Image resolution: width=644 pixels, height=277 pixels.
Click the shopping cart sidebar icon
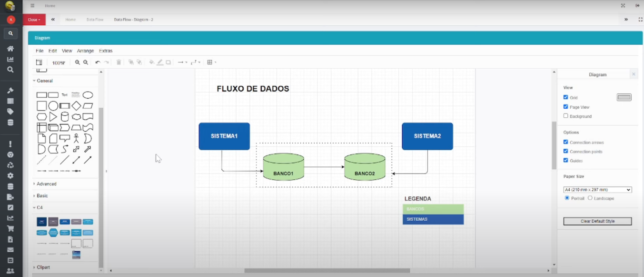click(10, 228)
